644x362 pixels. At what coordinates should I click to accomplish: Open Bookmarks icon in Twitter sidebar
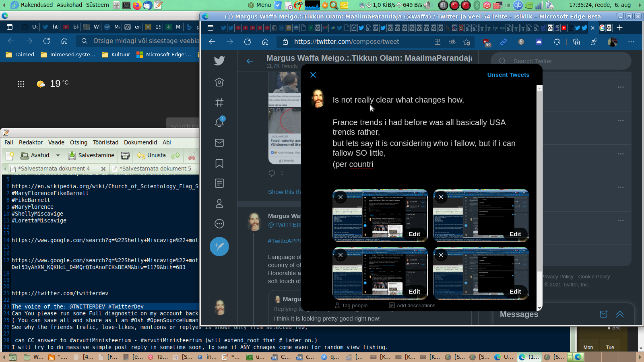tap(219, 163)
